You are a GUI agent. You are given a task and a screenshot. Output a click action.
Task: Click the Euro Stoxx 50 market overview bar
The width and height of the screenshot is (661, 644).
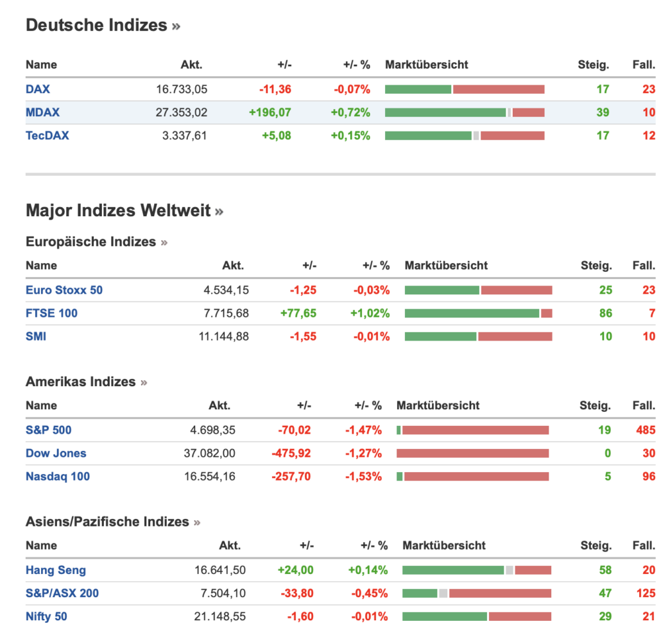coord(479,291)
